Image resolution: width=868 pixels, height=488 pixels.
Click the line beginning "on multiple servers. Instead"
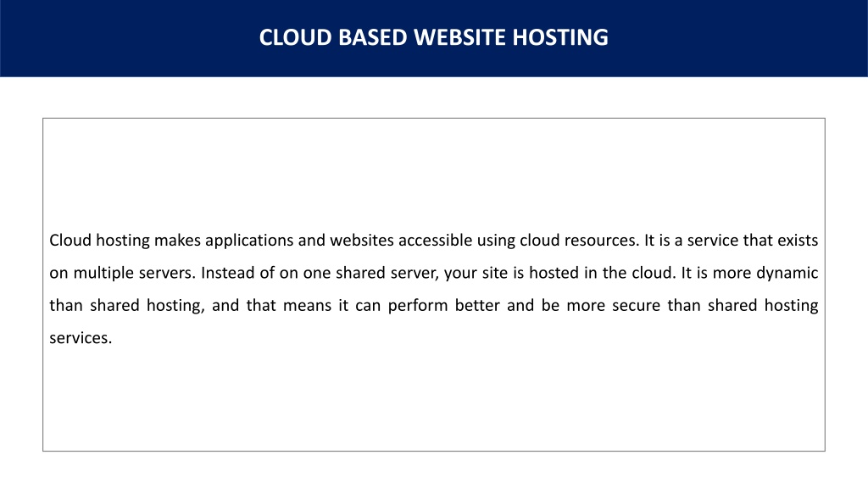(x=433, y=273)
